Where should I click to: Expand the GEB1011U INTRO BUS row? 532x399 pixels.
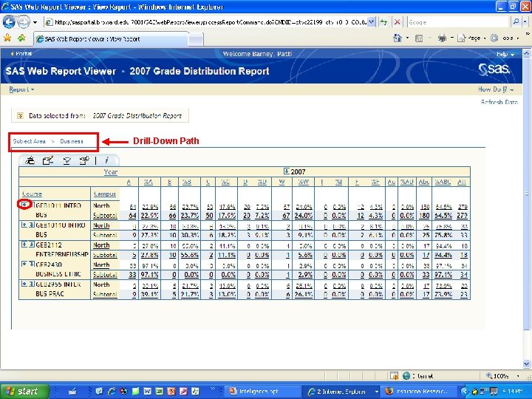click(24, 225)
